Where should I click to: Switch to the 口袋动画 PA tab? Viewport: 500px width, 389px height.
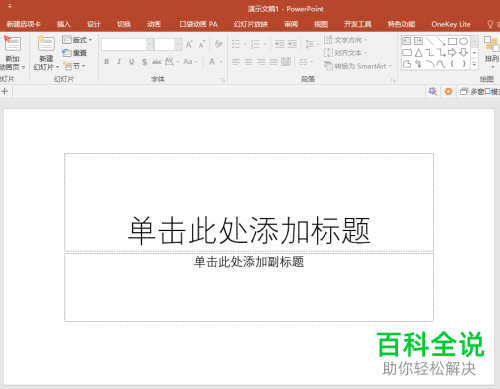198,24
